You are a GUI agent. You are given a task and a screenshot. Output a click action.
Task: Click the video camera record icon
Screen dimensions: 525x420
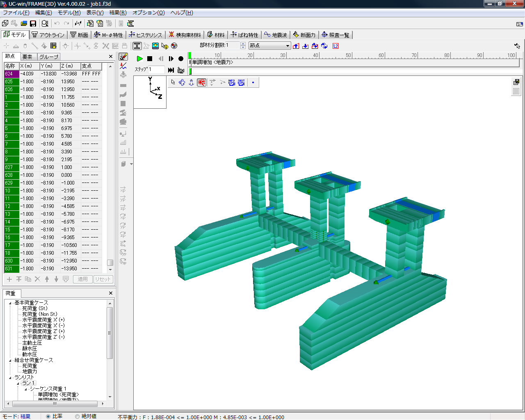(181, 70)
